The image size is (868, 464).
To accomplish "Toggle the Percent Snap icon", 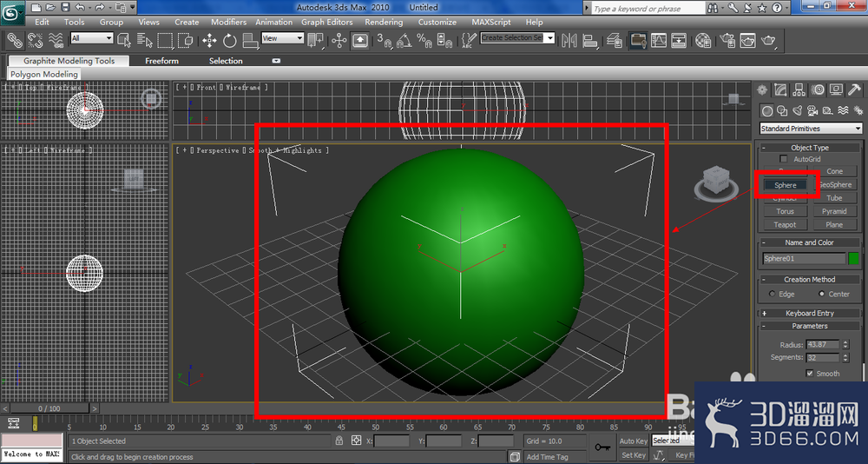I will click(424, 40).
